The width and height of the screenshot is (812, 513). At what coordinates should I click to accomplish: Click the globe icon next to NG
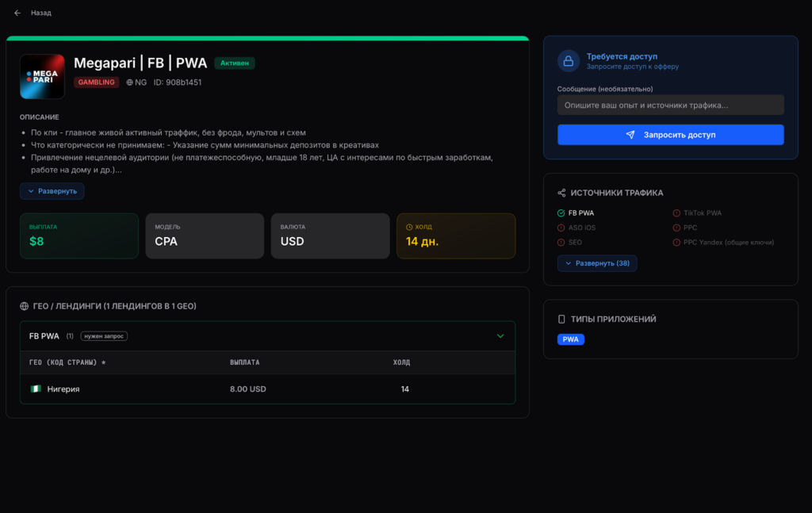(129, 82)
